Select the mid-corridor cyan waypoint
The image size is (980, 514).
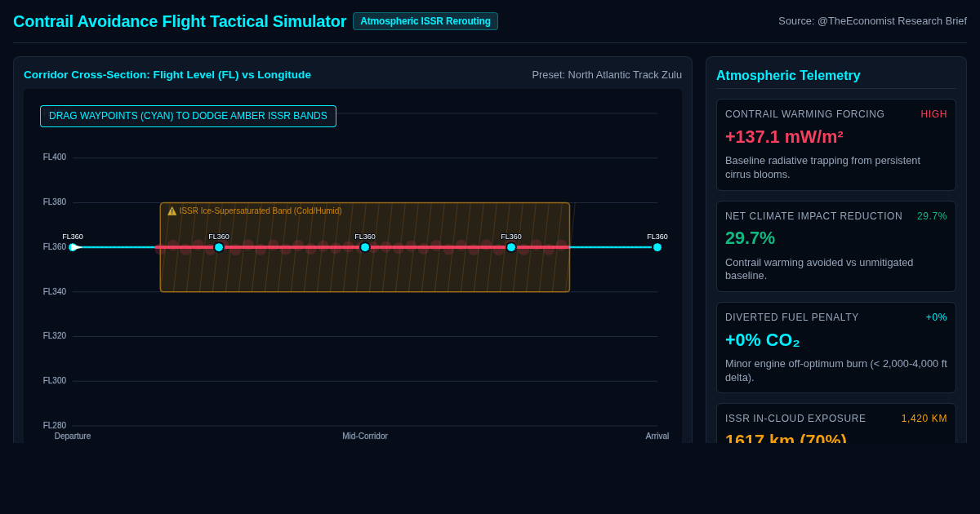coord(365,247)
